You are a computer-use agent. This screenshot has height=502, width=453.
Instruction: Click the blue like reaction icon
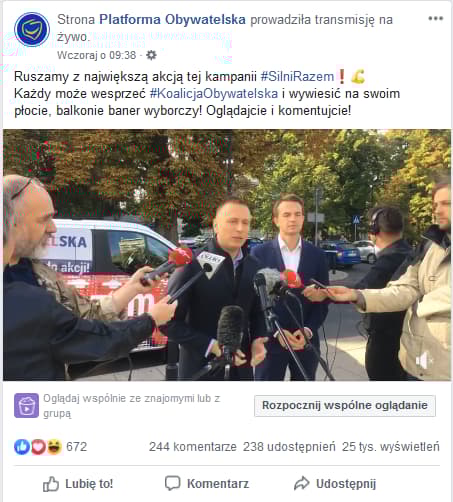[x=22, y=447]
